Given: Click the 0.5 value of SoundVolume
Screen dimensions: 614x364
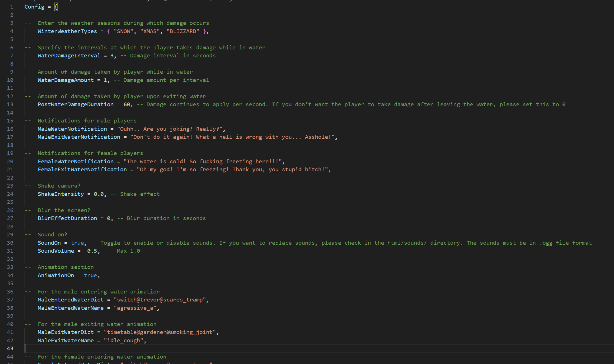Looking at the screenshot, I should pyautogui.click(x=92, y=251).
